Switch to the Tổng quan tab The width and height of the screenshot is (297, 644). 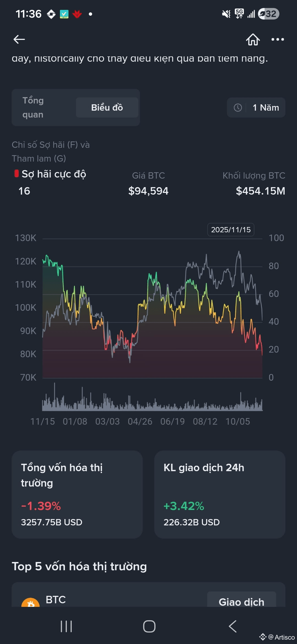point(33,107)
